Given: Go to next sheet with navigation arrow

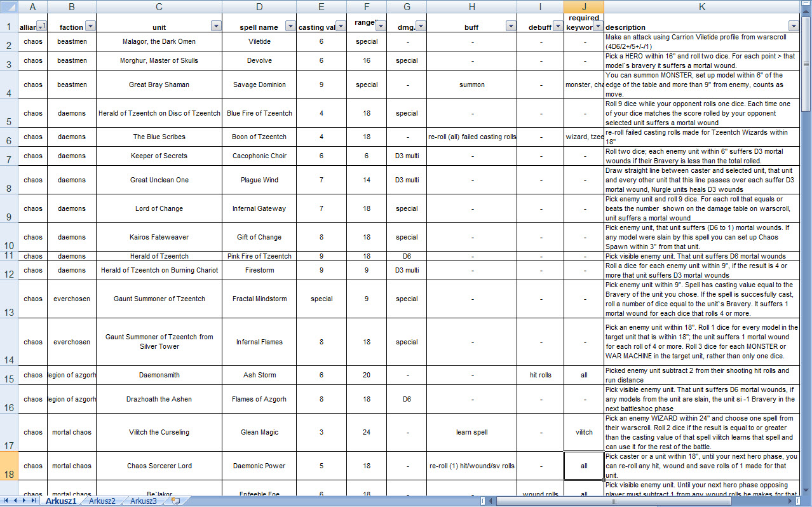Looking at the screenshot, I should [x=25, y=501].
